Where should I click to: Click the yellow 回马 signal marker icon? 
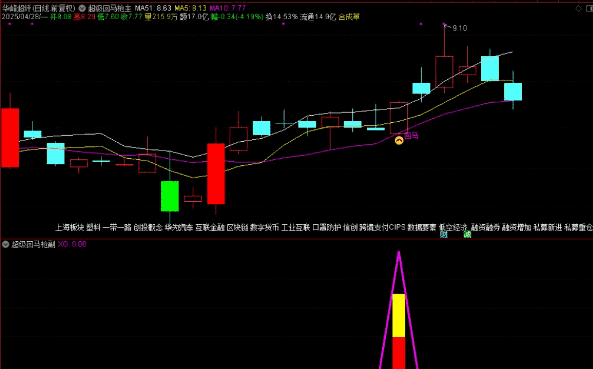coord(399,140)
